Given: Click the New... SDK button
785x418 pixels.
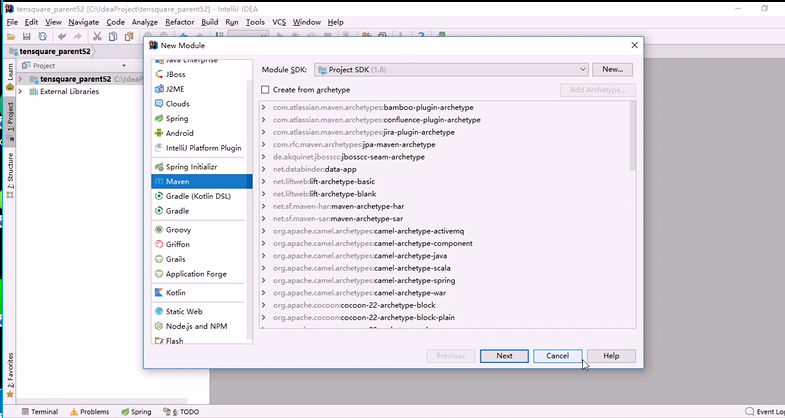Looking at the screenshot, I should (x=612, y=70).
